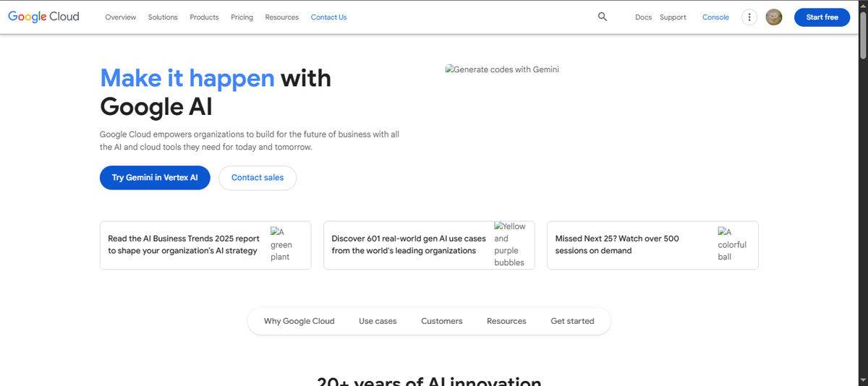Open the Console link

coord(715,17)
